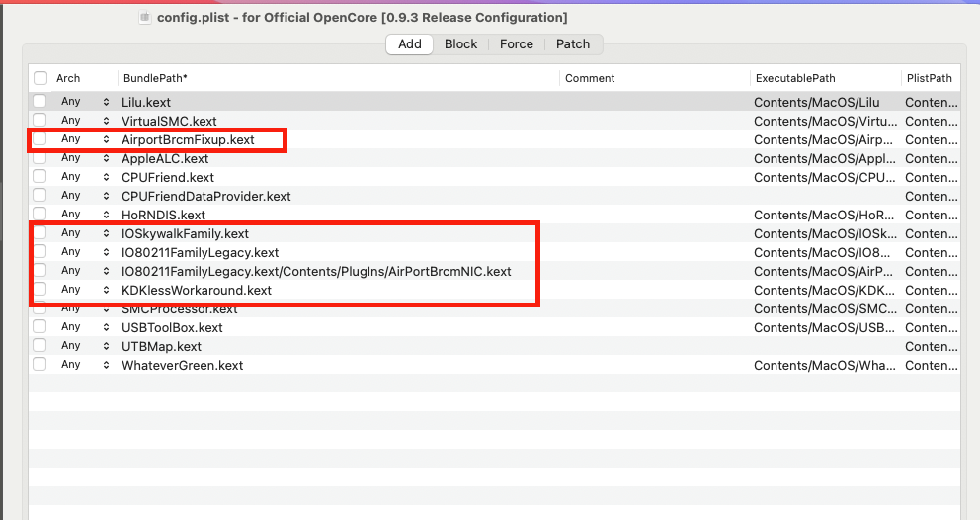Click the Comment cell of Lilu.kext row
The image size is (980, 520).
pos(654,102)
